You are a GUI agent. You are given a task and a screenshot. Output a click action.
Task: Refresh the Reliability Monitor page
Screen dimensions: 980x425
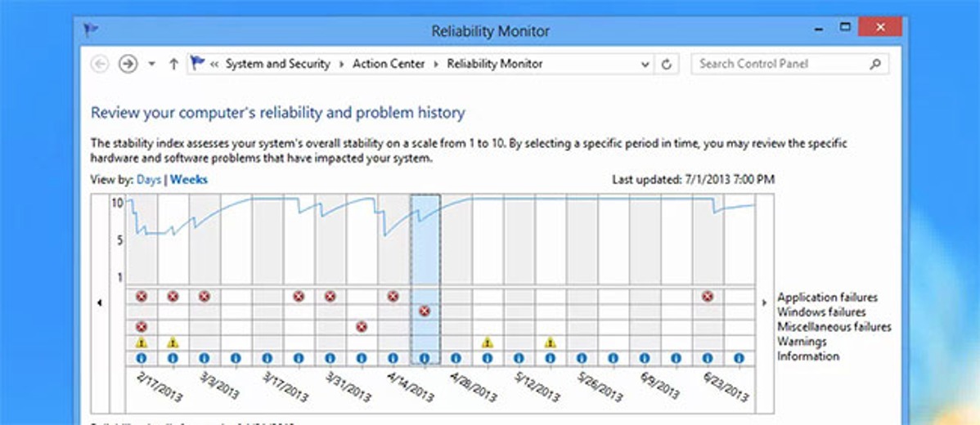pyautogui.click(x=666, y=64)
